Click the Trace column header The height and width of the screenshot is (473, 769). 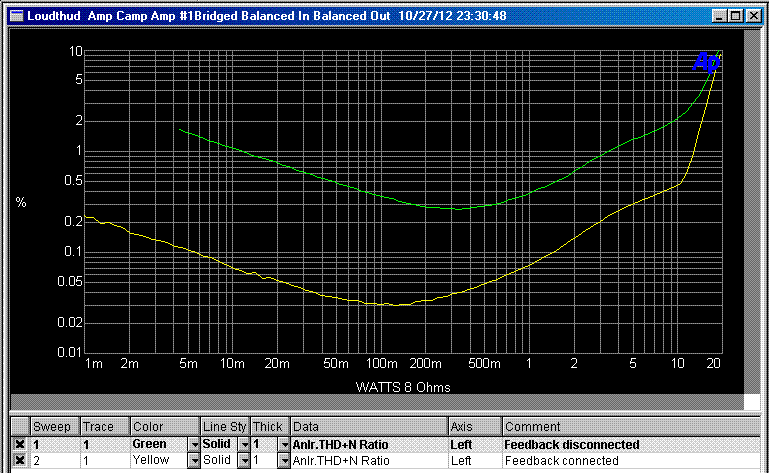(x=105, y=426)
